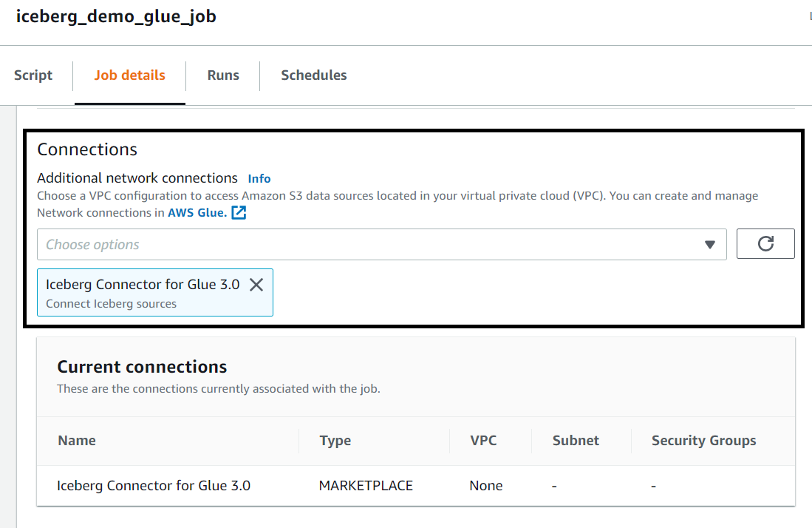
Task: Follow the AWS Glue link
Action: click(x=197, y=212)
